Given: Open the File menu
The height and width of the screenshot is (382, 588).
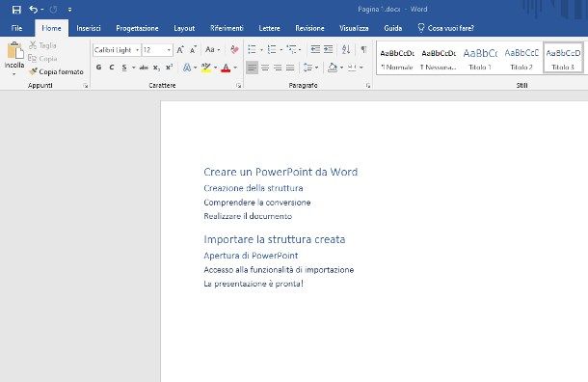Looking at the screenshot, I should tap(16, 28).
